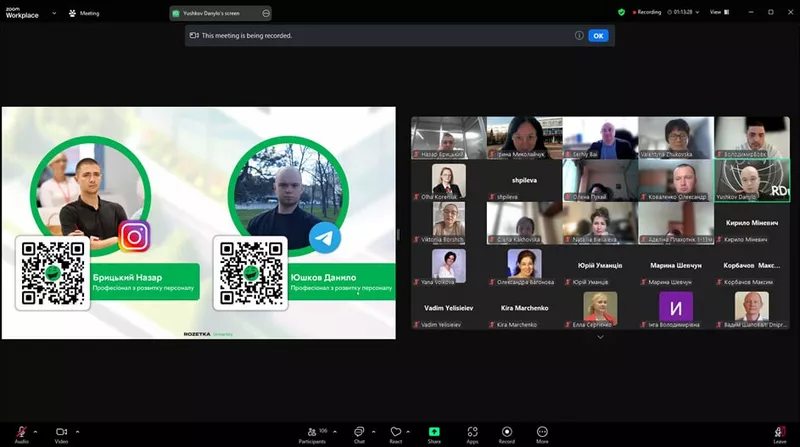
Task: Select Yana Volkova participant tile
Action: (448, 265)
